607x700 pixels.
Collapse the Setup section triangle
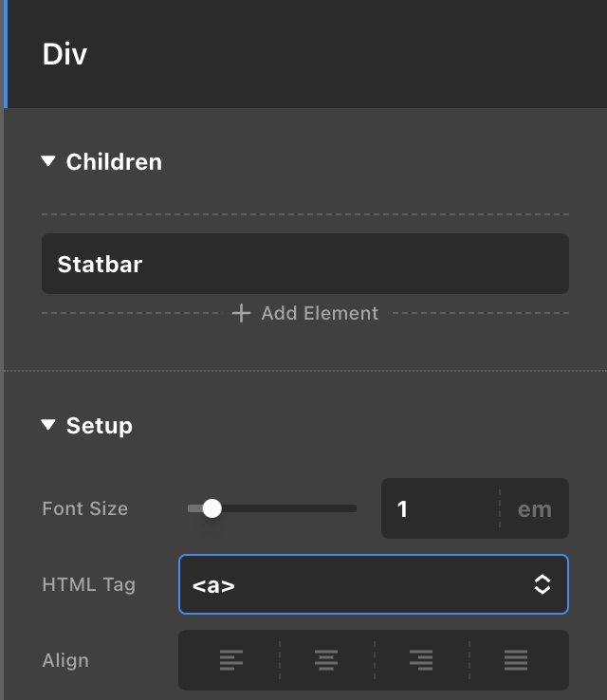coord(48,425)
